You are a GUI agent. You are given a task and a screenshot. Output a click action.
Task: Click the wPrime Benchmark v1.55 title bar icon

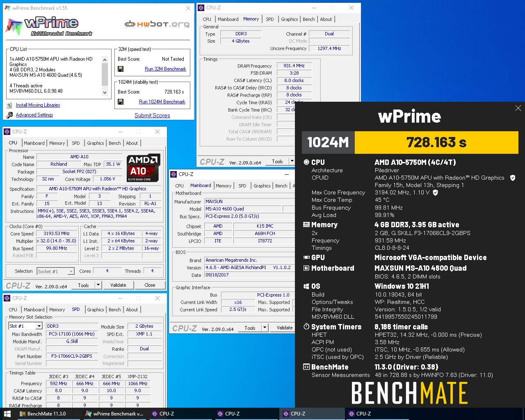(x=8, y=8)
